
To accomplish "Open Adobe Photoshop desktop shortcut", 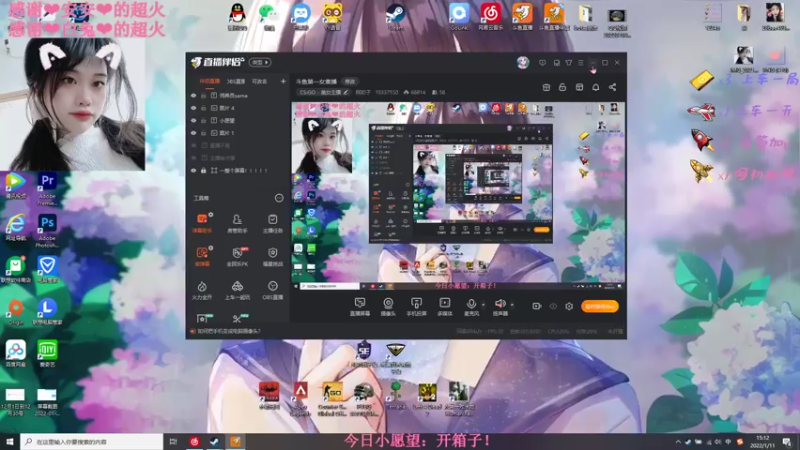I will pyautogui.click(x=47, y=231).
